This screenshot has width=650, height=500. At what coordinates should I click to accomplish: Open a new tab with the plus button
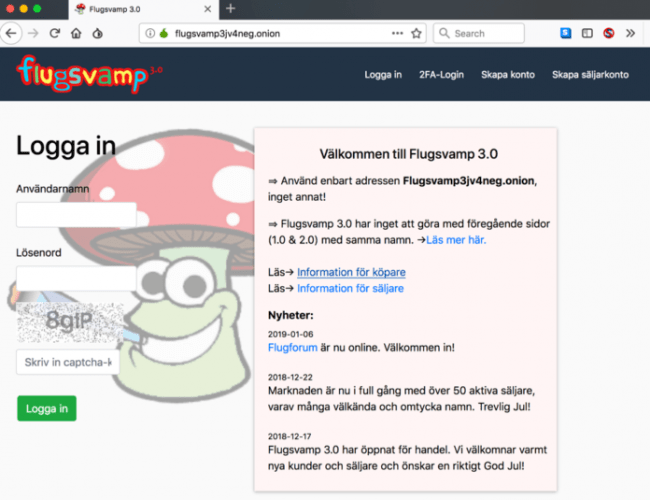[x=230, y=9]
